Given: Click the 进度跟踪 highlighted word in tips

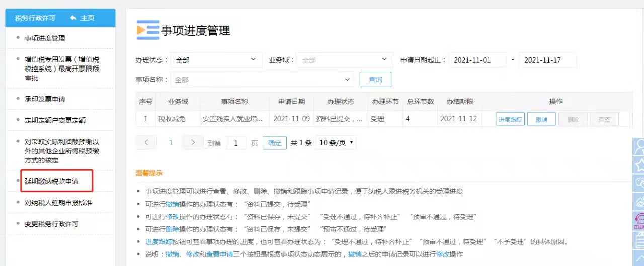Looking at the screenshot, I should 159,242.
